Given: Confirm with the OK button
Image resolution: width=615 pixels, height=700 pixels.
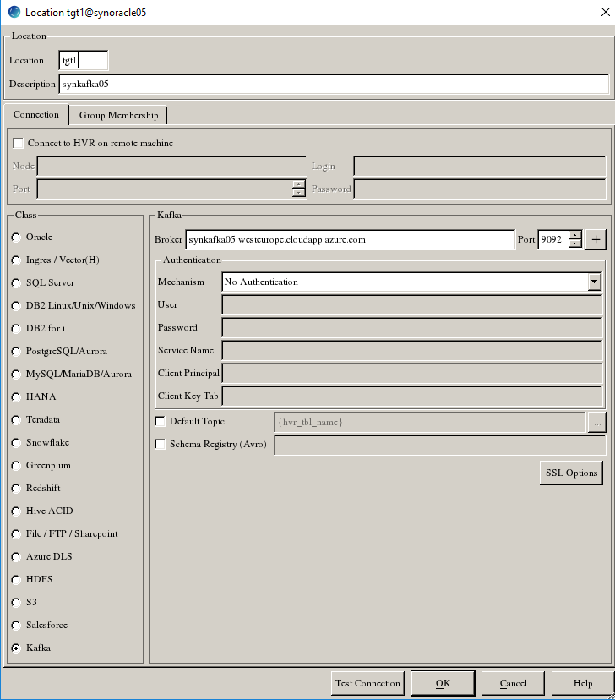Looking at the screenshot, I should (x=443, y=683).
